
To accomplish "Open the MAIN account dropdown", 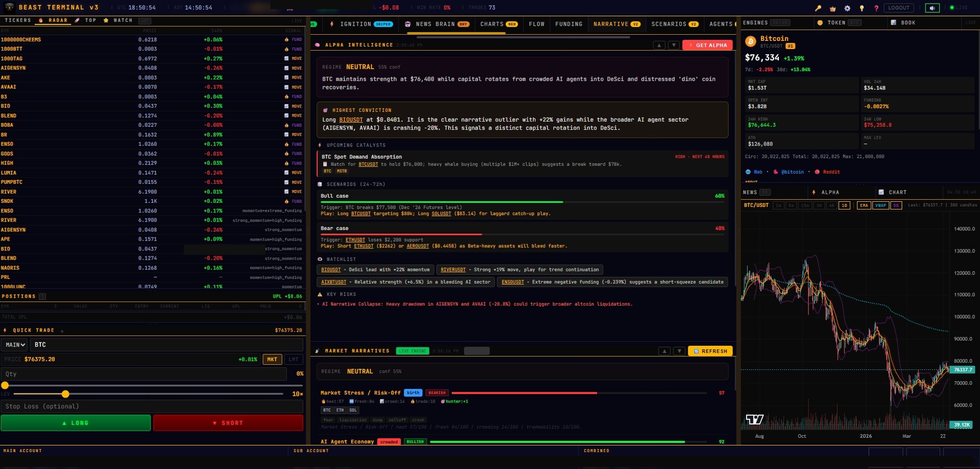I will click(x=15, y=345).
